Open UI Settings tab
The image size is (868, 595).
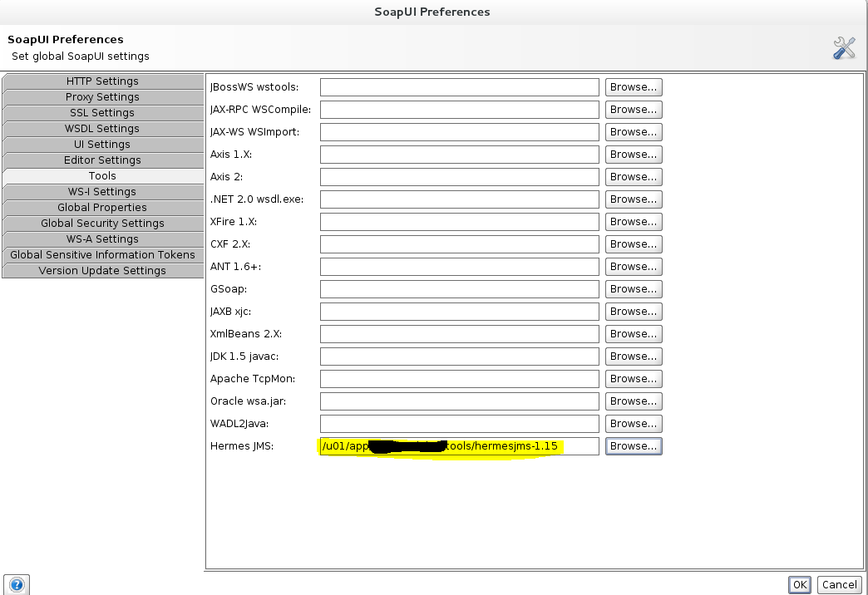tap(102, 145)
